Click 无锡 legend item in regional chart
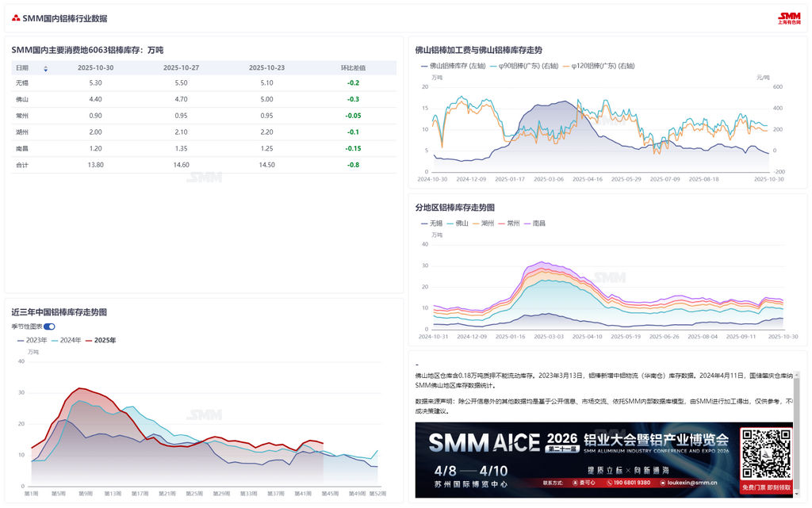 click(x=431, y=223)
